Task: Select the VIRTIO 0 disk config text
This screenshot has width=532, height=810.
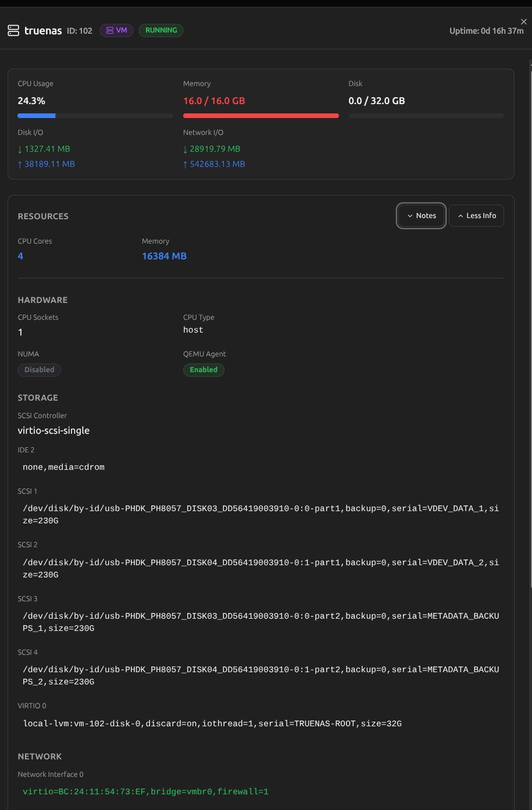Action: 212,723
